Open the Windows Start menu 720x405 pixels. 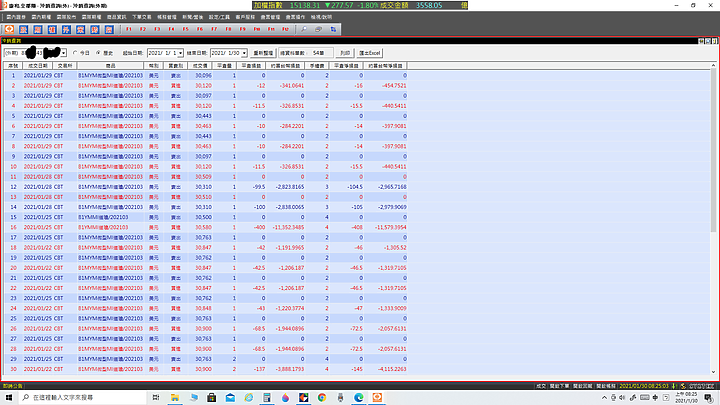[x=9, y=397]
